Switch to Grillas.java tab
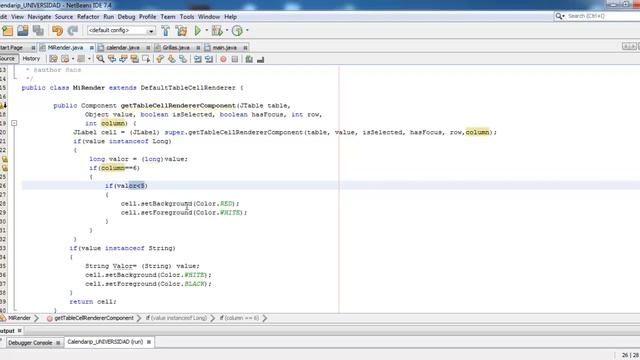The image size is (640, 360). tap(176, 48)
